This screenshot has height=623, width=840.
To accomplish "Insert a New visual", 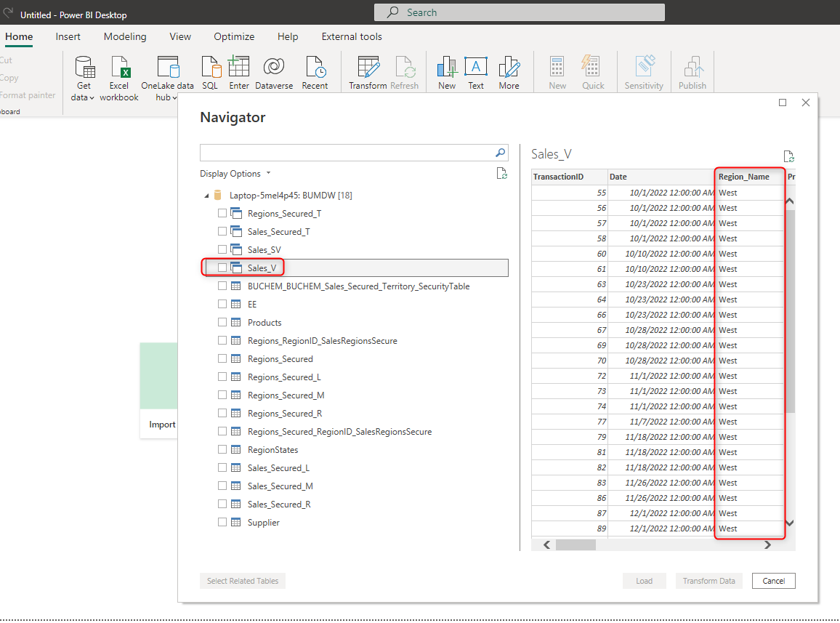I will (447, 73).
